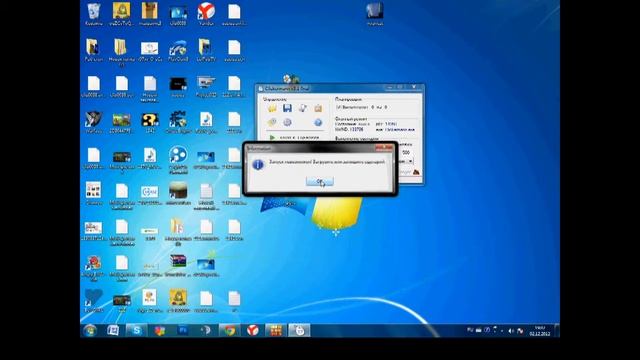This screenshot has width=640, height=360.
Task: Open the Recycle Bin on the desktop
Action: point(93,14)
